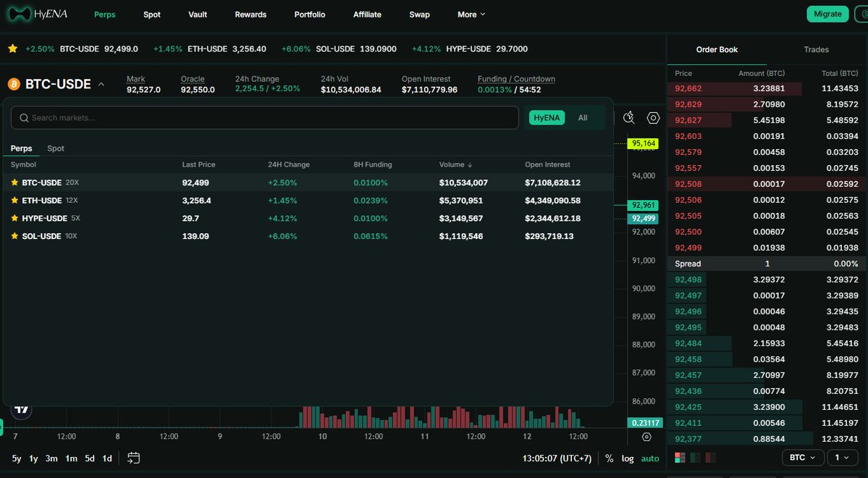This screenshot has height=478, width=868.
Task: Click the chart axis settings gear
Action: pos(646,437)
